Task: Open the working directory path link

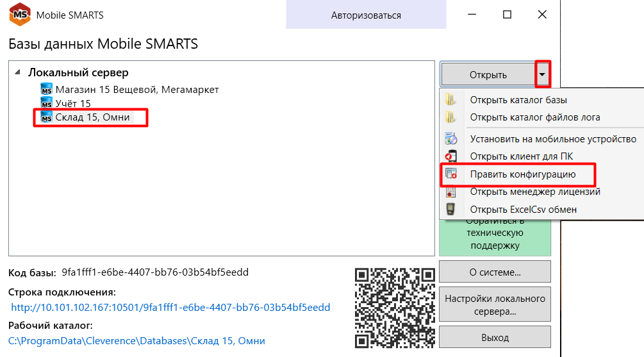Action: [x=136, y=340]
